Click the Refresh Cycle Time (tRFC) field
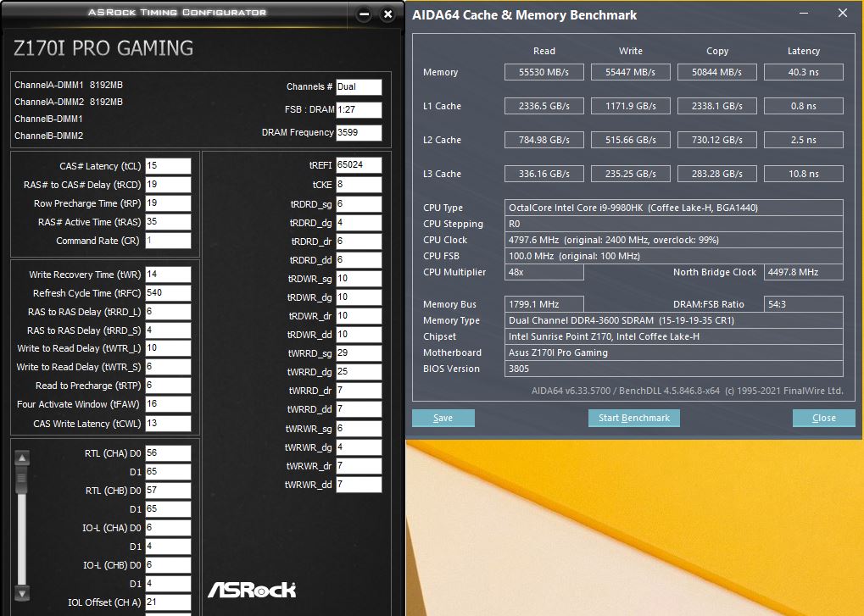 click(168, 293)
